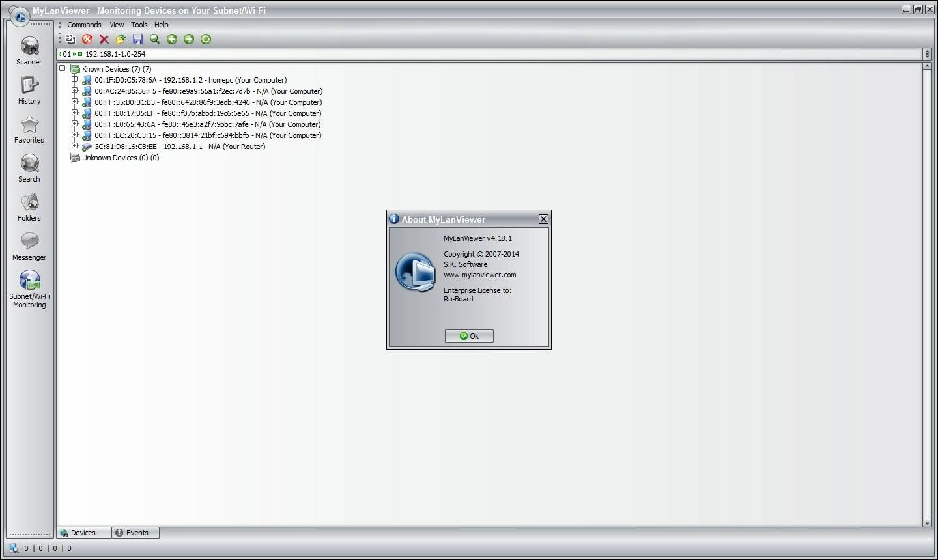Screen dimensions: 938x560
Task: Click MyLanViewer v4.18.1 version text
Action: click(477, 238)
